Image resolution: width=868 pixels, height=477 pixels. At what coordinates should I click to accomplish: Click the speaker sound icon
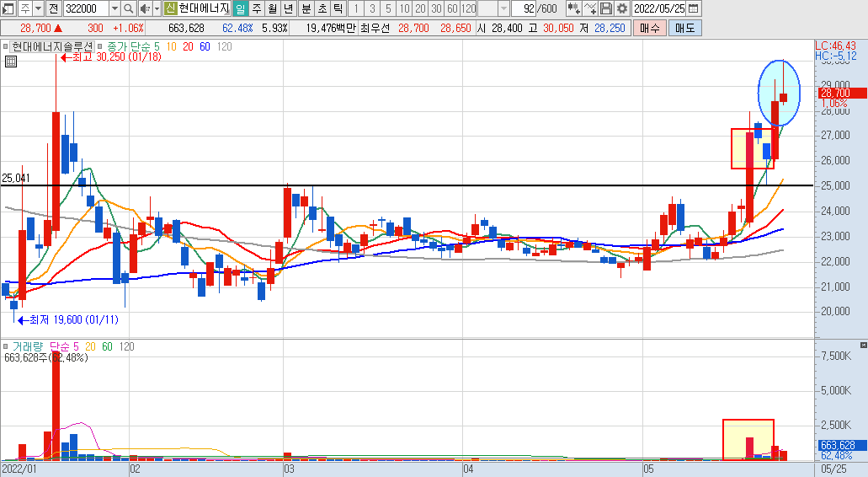(x=145, y=8)
